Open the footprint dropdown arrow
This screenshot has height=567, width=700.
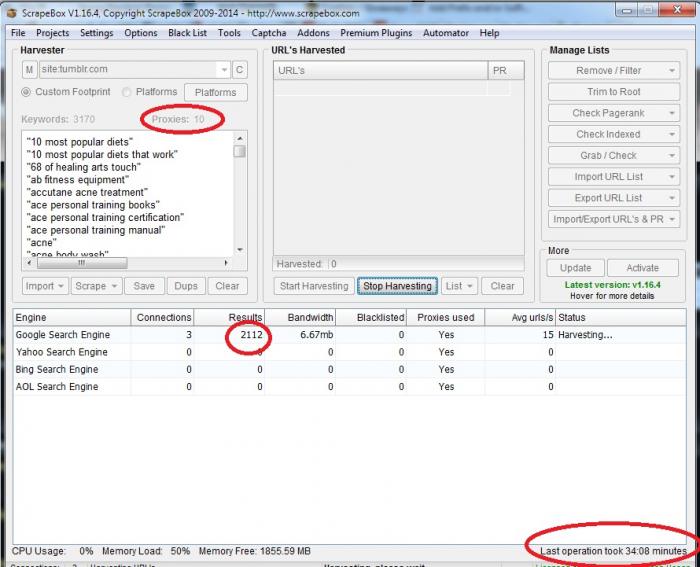(x=224, y=70)
